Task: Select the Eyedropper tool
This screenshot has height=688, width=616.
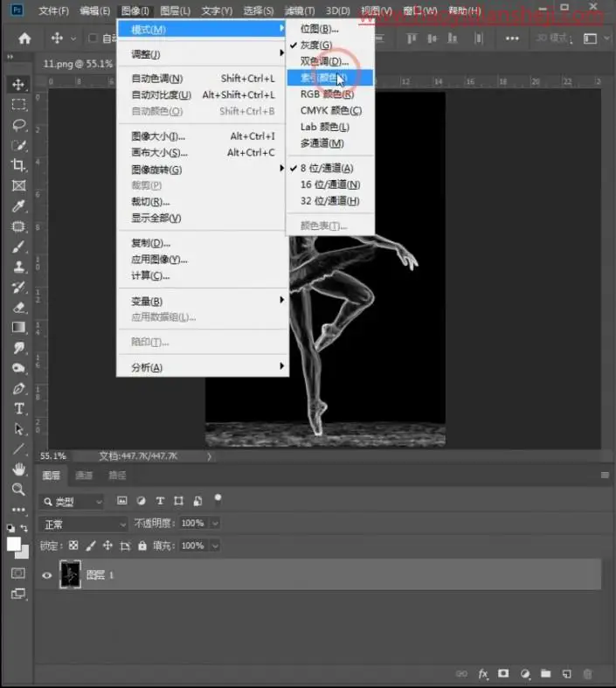Action: (18, 205)
